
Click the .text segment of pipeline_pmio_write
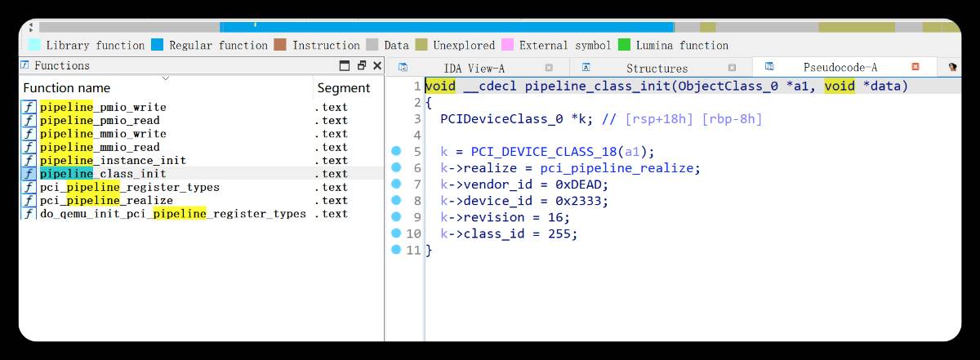click(331, 107)
